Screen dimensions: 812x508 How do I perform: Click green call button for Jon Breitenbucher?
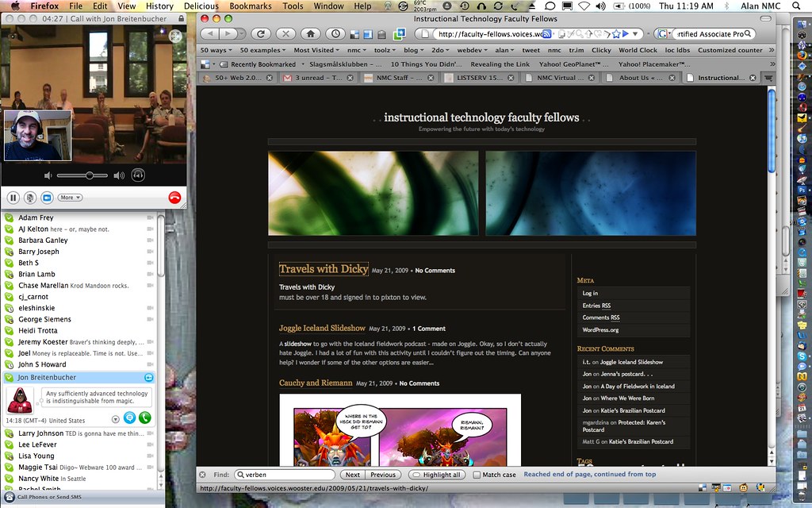145,418
